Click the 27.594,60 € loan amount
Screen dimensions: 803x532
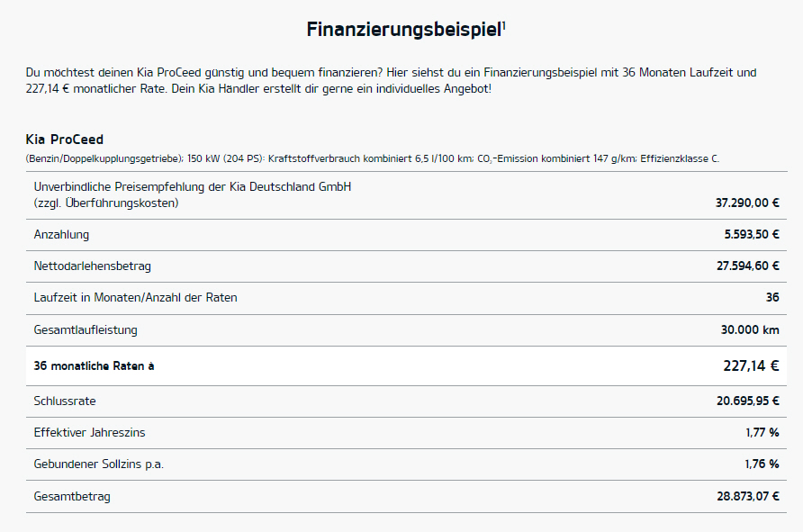point(748,266)
